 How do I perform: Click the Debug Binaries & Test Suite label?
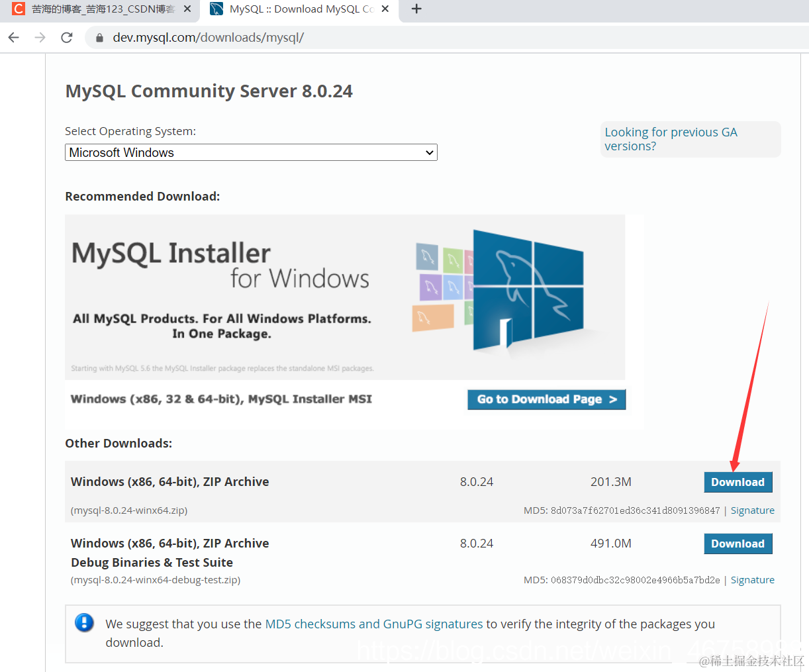coord(152,563)
